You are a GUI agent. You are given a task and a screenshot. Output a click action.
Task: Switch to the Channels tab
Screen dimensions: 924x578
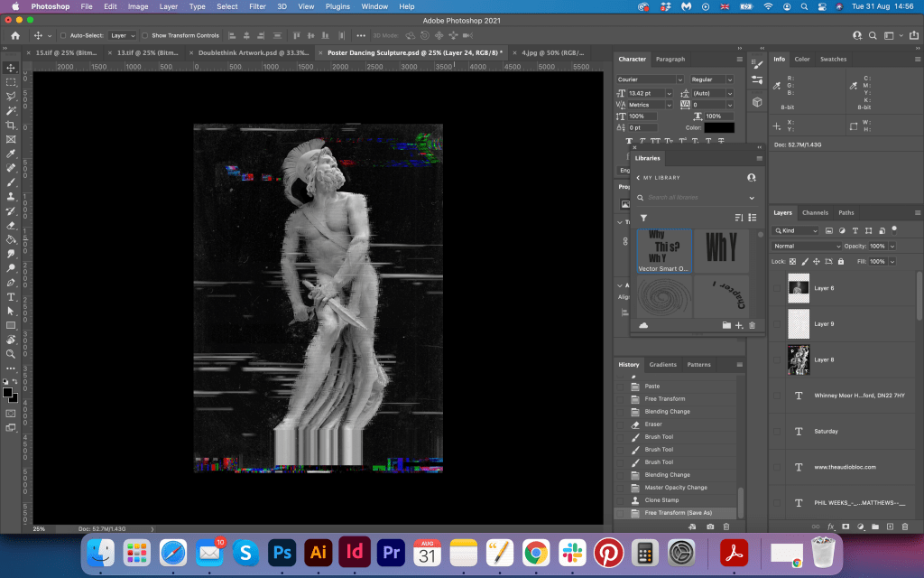[x=815, y=213]
